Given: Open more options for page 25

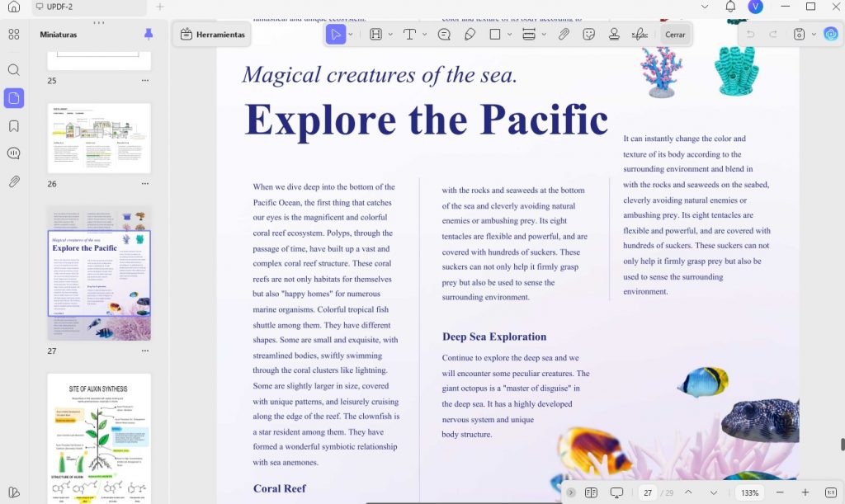Looking at the screenshot, I should [x=145, y=80].
